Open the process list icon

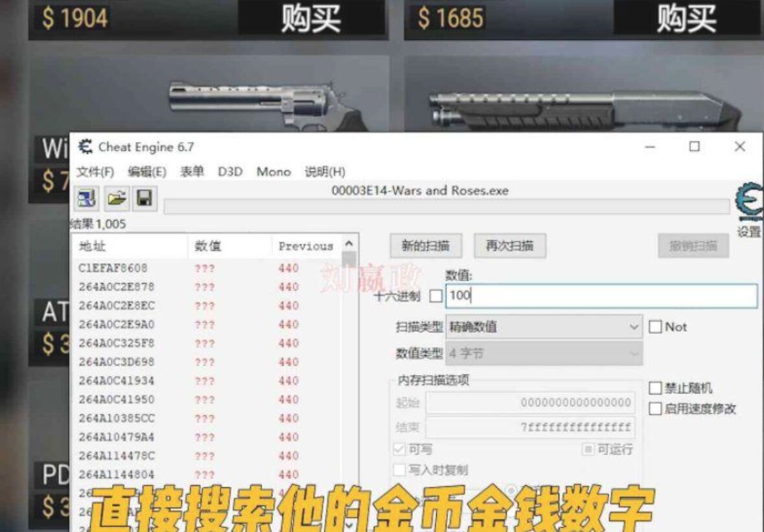coord(86,198)
